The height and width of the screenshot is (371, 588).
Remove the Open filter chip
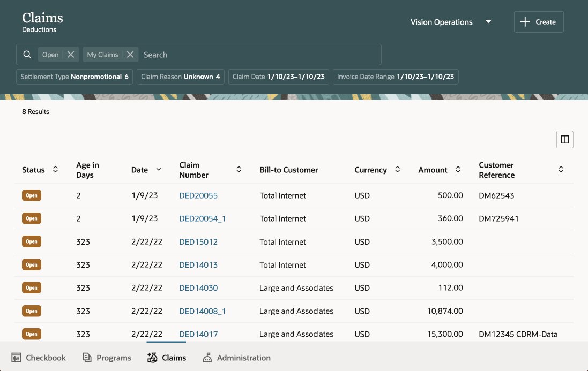(x=71, y=54)
